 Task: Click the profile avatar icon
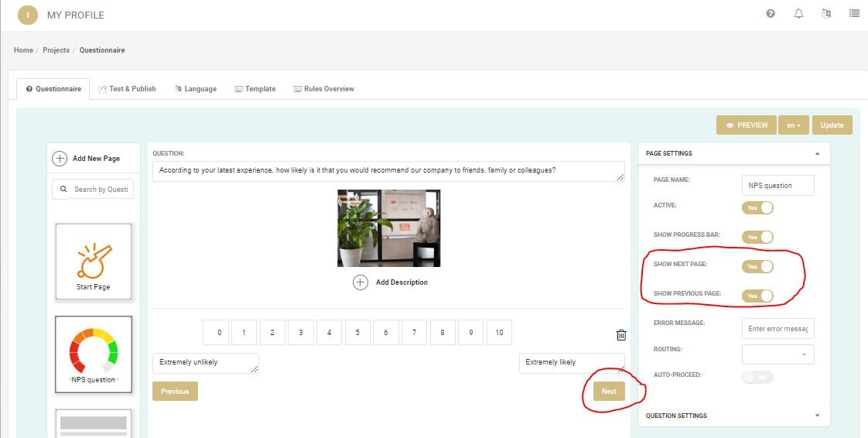[x=28, y=15]
